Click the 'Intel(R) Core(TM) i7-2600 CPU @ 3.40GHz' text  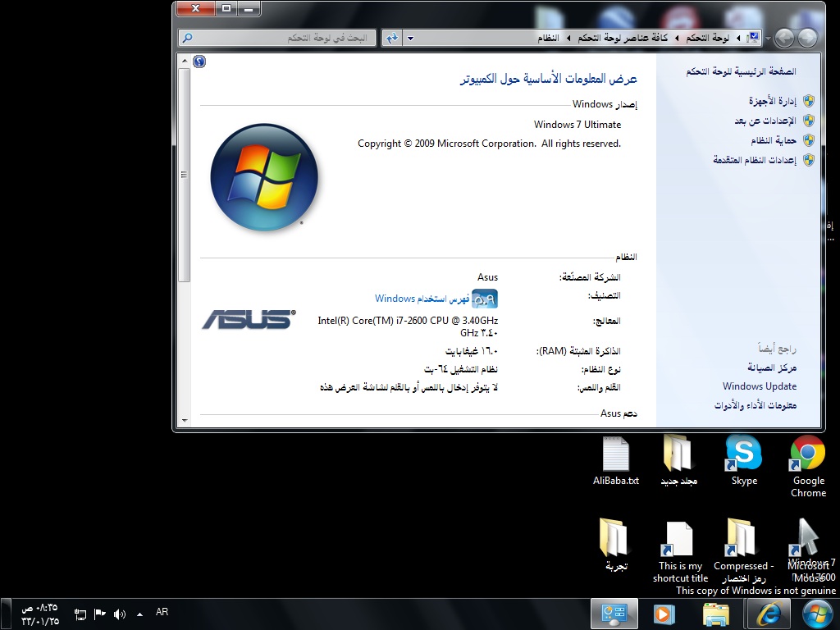(x=408, y=321)
